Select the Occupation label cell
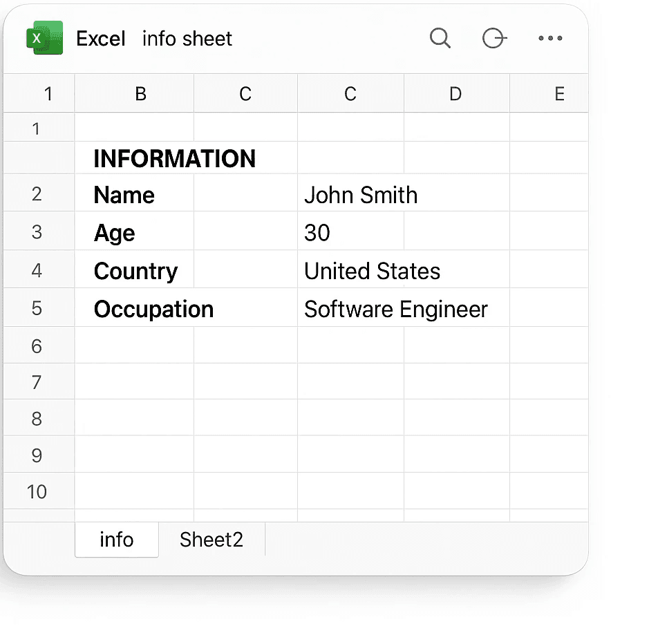This screenshot has height=644, width=649. (x=153, y=309)
